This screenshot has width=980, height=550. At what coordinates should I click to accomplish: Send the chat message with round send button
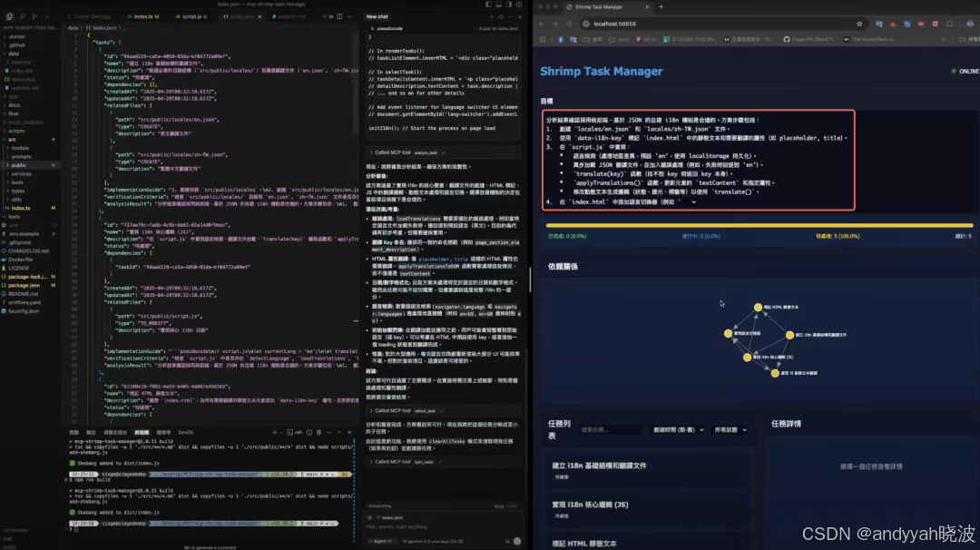click(x=517, y=541)
